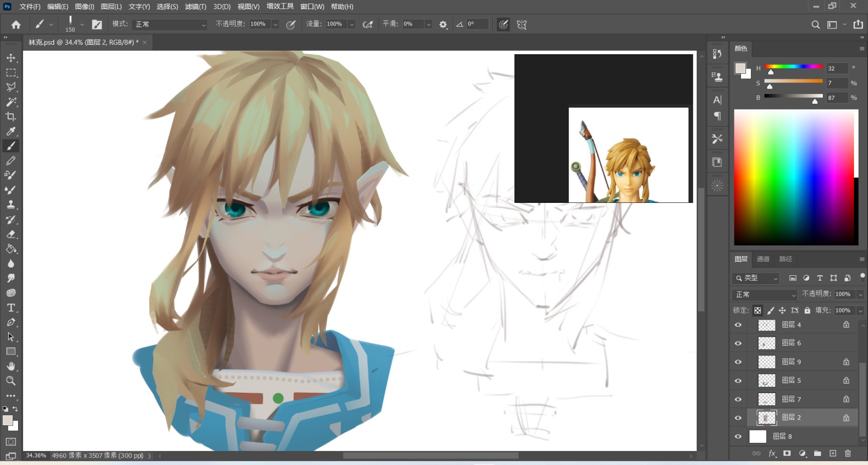Select the Eyedropper tool
868x465 pixels.
pyautogui.click(x=11, y=132)
